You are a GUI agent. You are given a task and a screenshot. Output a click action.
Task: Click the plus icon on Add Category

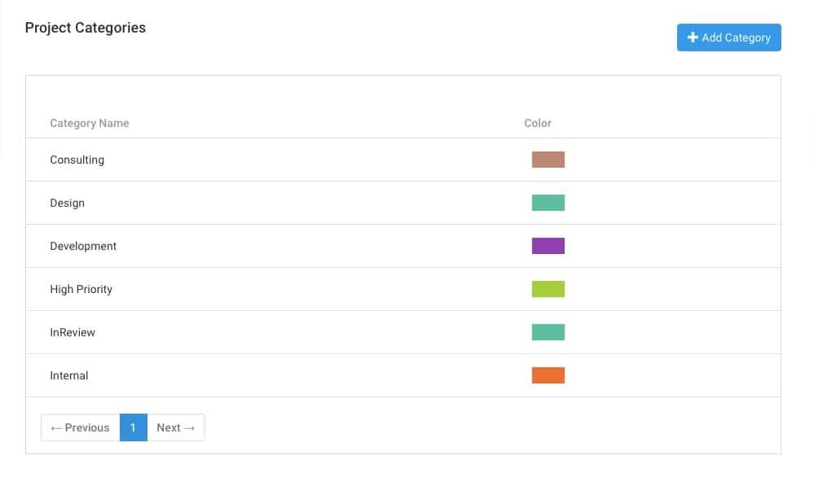point(692,37)
